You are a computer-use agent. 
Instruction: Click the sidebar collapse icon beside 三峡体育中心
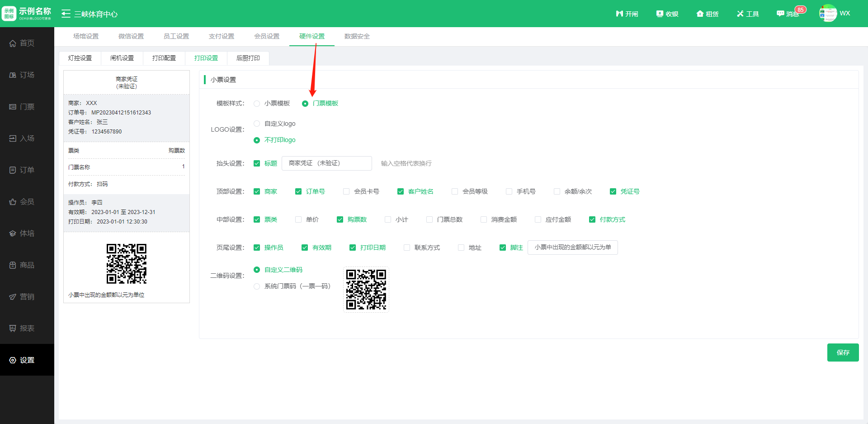[x=66, y=14]
